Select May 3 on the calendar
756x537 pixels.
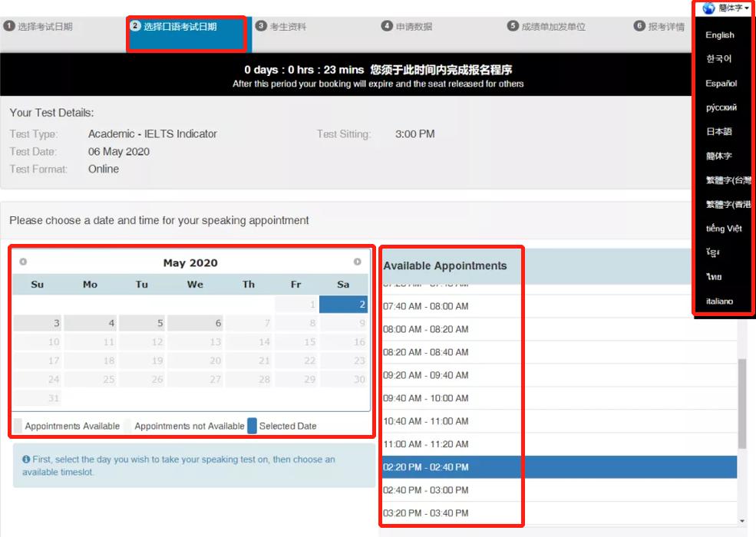pyautogui.click(x=38, y=323)
